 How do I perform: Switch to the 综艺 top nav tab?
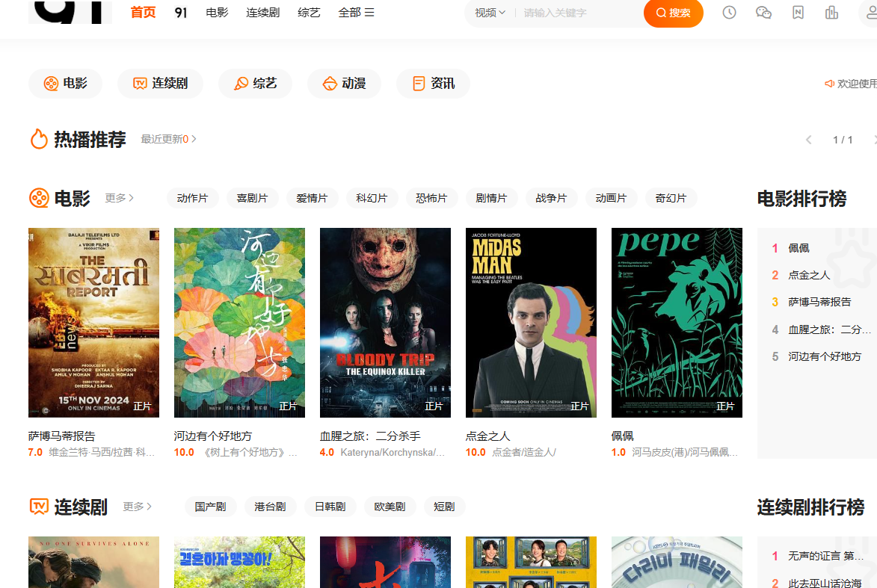pyautogui.click(x=309, y=12)
